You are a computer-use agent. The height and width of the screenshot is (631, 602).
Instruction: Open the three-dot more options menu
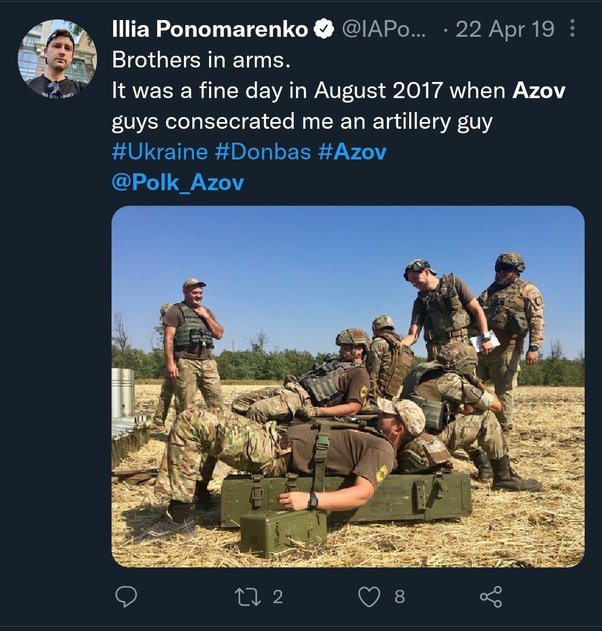572,29
